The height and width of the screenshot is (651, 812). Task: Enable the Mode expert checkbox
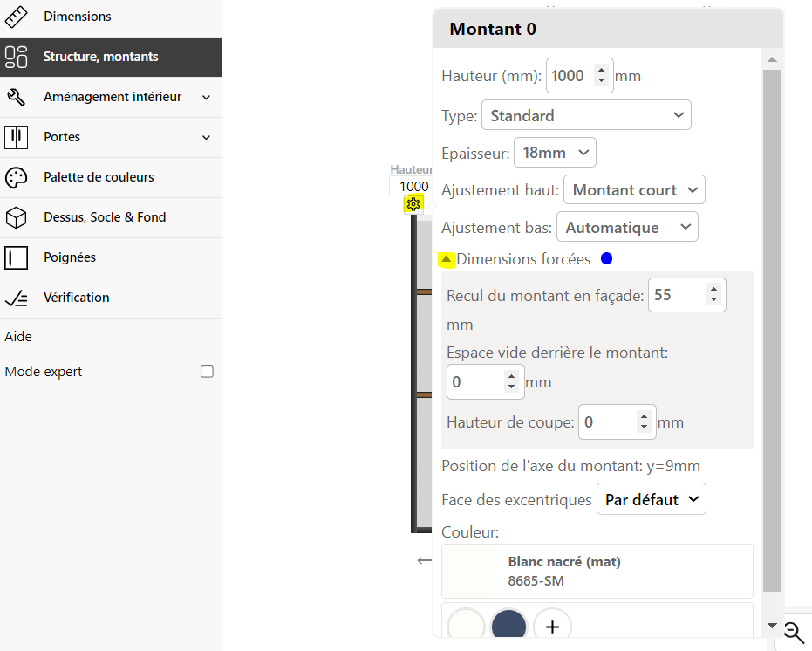[208, 371]
